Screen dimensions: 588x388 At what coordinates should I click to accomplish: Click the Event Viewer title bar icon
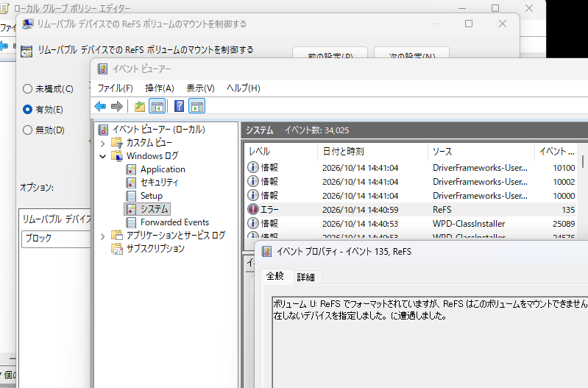[102, 69]
